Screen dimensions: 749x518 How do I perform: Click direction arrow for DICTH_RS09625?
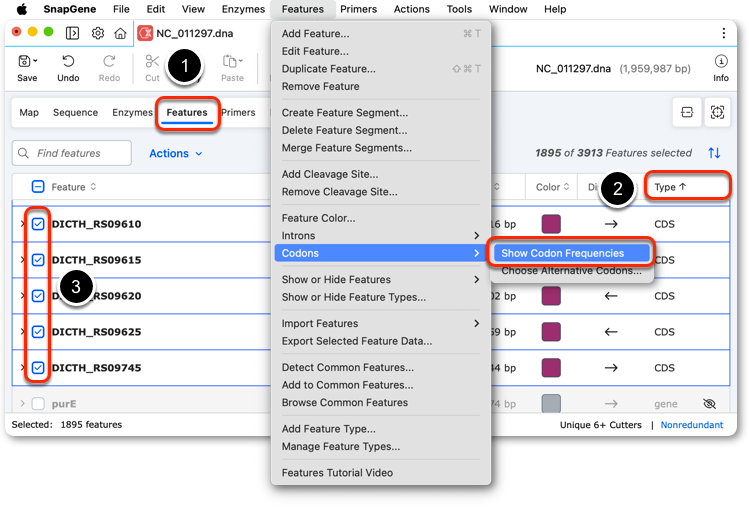pos(611,332)
